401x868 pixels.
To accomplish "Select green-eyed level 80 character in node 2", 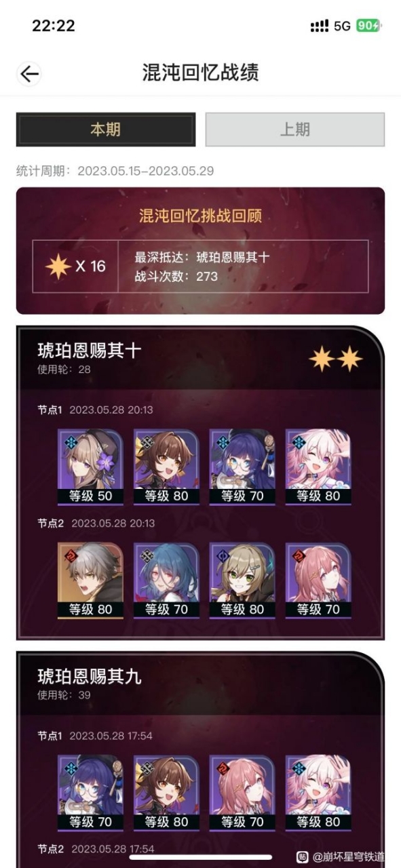I will tap(242, 580).
